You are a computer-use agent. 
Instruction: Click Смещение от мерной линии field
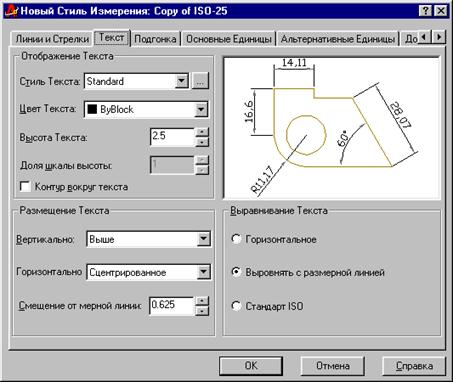[172, 305]
